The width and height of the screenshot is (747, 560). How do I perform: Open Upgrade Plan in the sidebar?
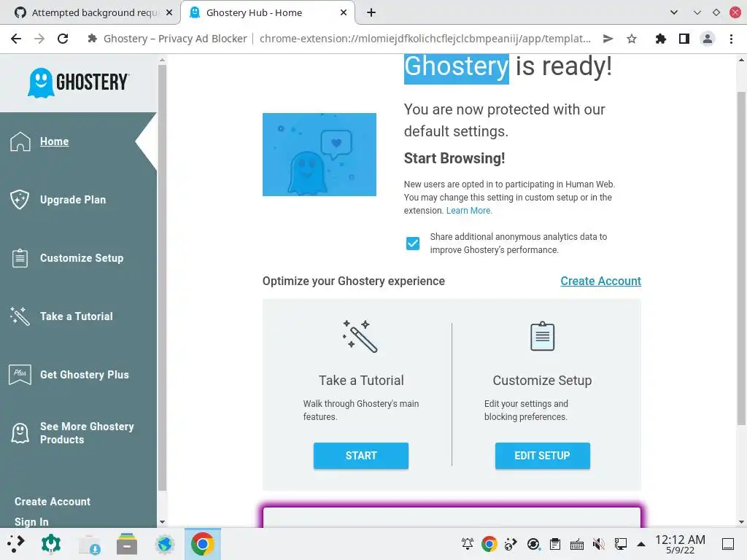pos(73,200)
